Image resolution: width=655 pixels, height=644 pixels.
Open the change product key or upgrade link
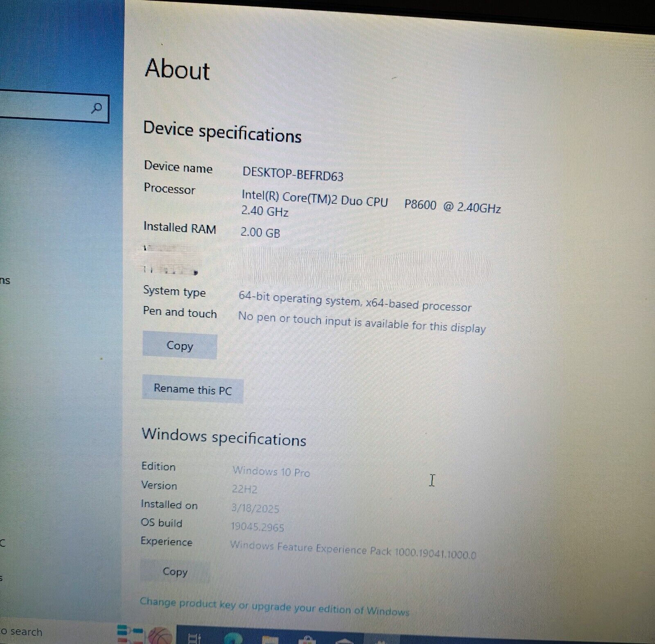tap(274, 607)
